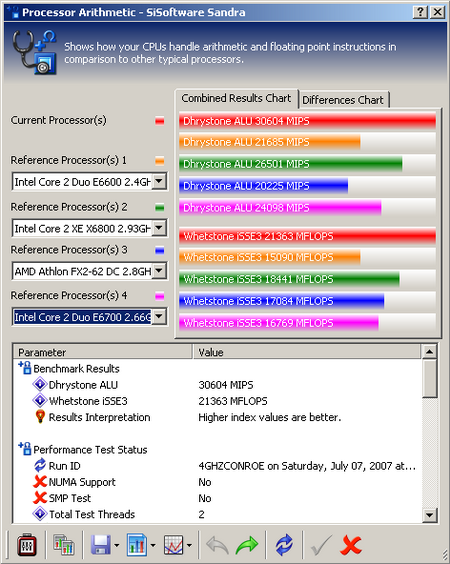Open the Core 2 Duo E6700 dropdown
Screen dimensions: 450x564
click(x=159, y=317)
